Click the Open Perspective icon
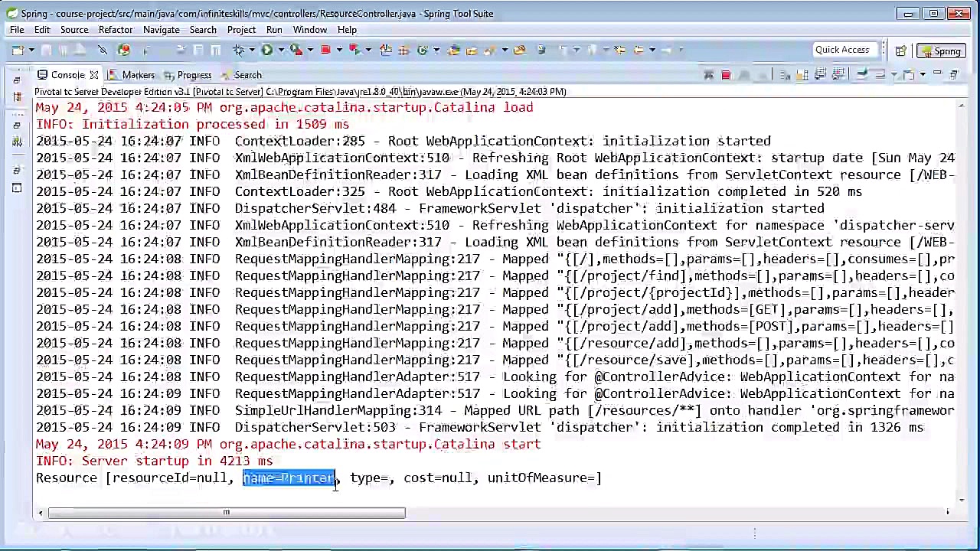Screen dimensions: 980x551 coord(900,51)
